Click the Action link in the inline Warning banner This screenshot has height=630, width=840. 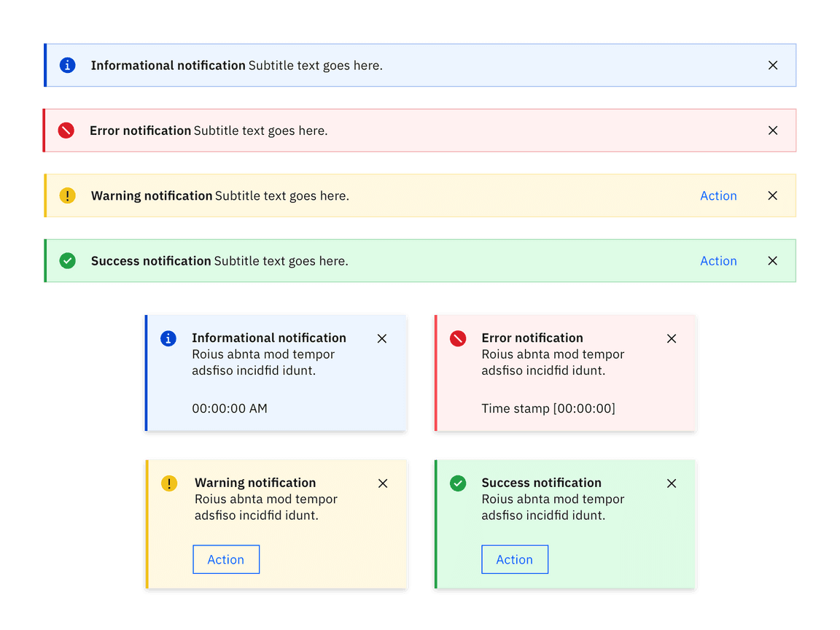click(718, 195)
